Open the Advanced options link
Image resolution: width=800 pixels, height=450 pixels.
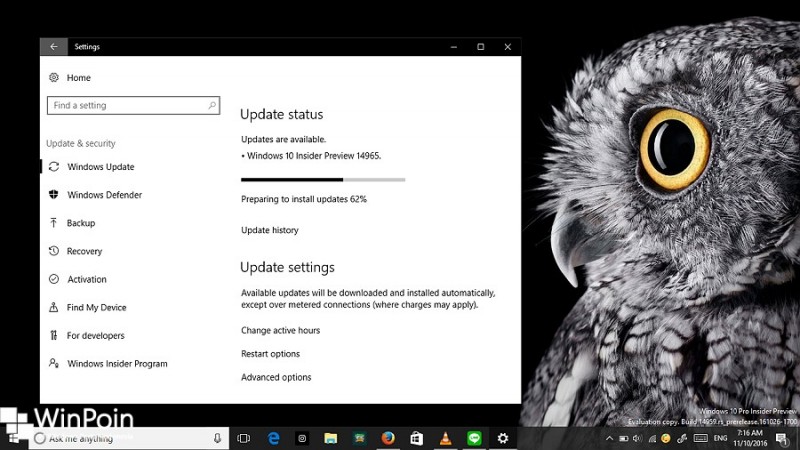tap(276, 377)
